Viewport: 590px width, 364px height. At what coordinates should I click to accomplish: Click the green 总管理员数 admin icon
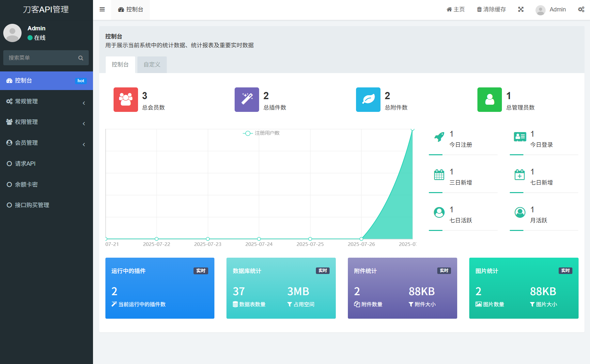pos(489,99)
